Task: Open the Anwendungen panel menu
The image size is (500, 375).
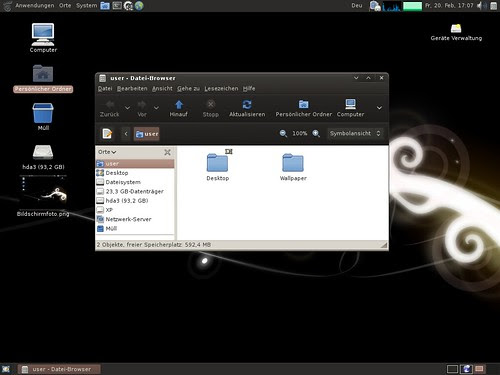Action: 34,6
